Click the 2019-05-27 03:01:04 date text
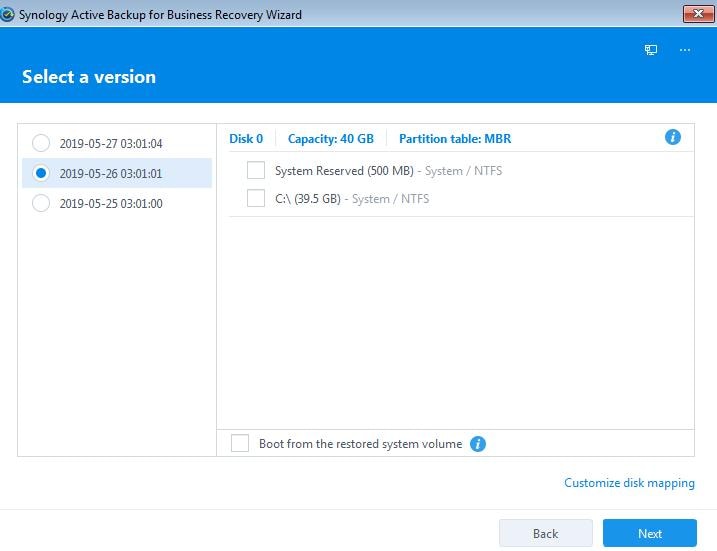 click(111, 144)
